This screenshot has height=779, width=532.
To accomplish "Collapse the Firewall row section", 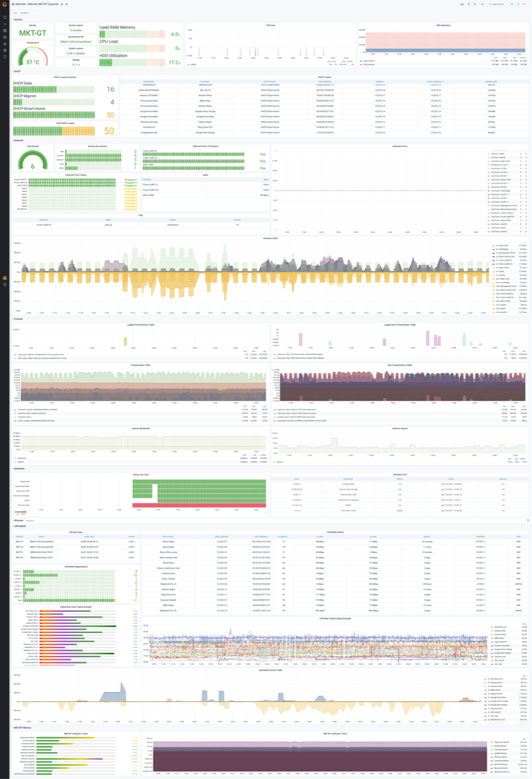I will tap(18, 319).
